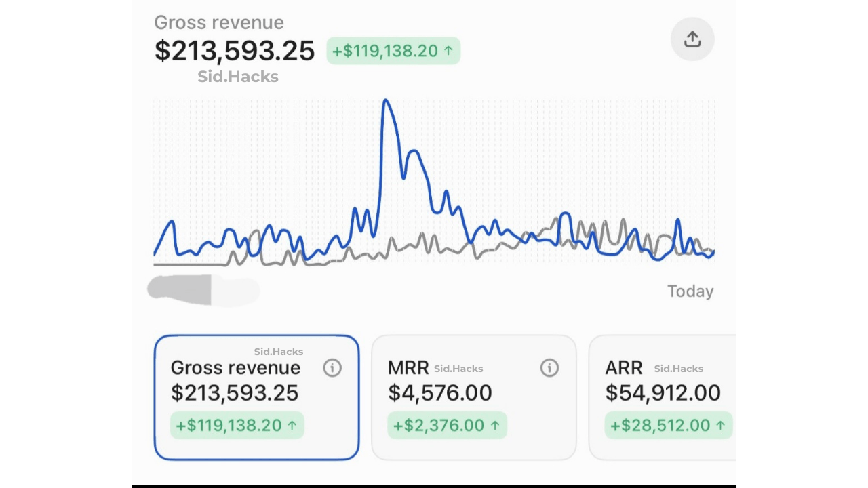Click the +$2,376.00 MRR change badge

pyautogui.click(x=447, y=426)
